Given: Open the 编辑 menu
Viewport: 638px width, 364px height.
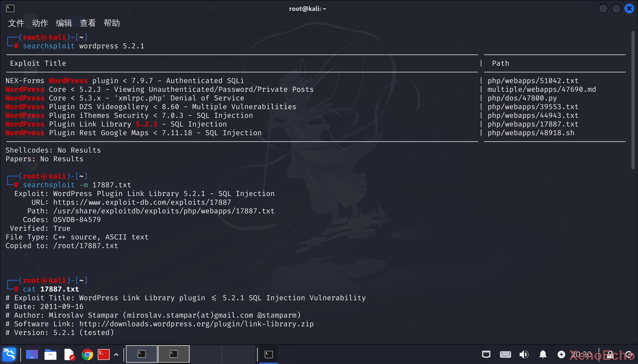Looking at the screenshot, I should coord(64,23).
